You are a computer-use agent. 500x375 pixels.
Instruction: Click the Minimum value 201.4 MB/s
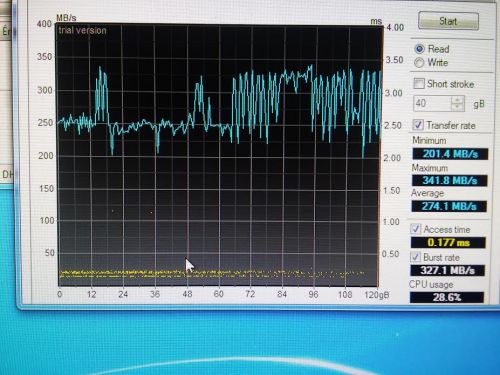pyautogui.click(x=450, y=154)
